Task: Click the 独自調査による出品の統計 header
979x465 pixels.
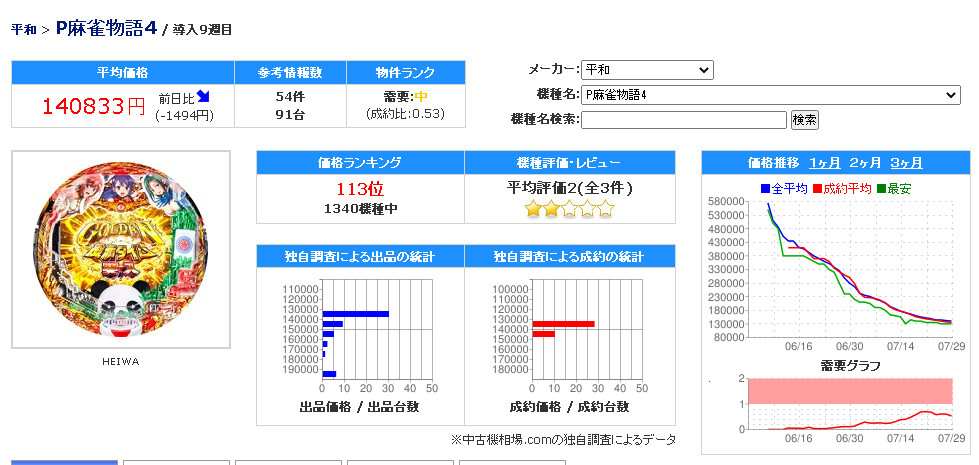Action: coord(360,257)
